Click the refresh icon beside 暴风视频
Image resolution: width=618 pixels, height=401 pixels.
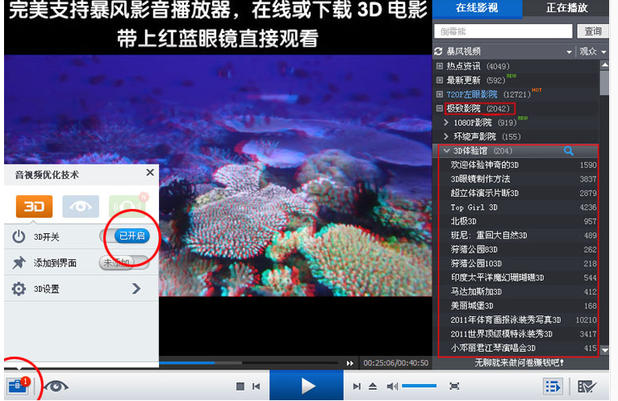click(x=438, y=51)
